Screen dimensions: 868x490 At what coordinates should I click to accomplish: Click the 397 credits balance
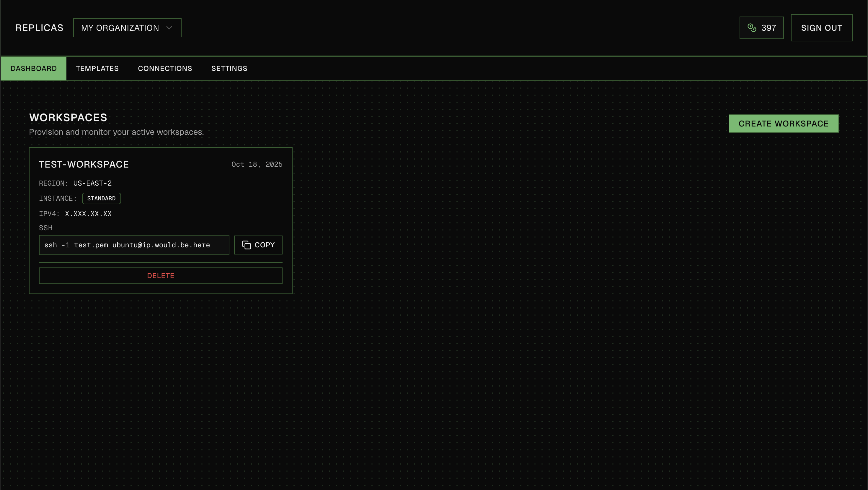tap(768, 28)
